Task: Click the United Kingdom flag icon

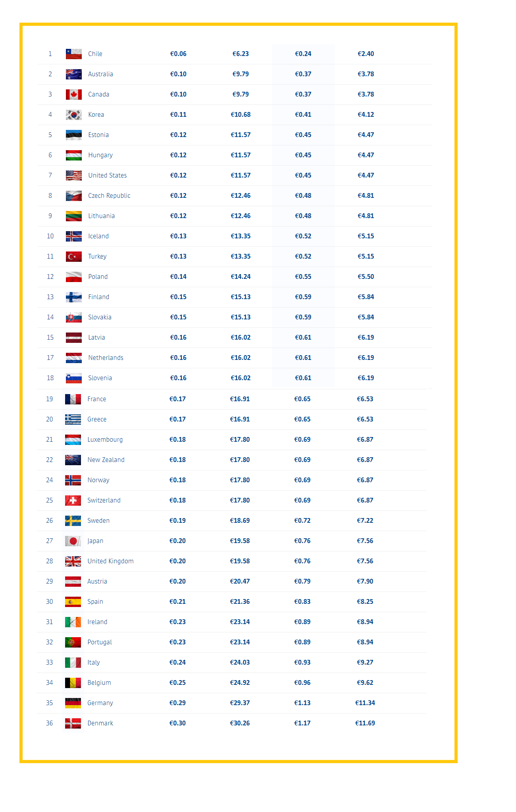Action: pyautogui.click(x=73, y=561)
